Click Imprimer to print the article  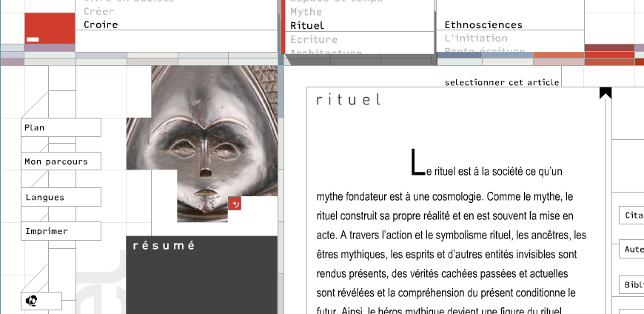[x=61, y=231]
